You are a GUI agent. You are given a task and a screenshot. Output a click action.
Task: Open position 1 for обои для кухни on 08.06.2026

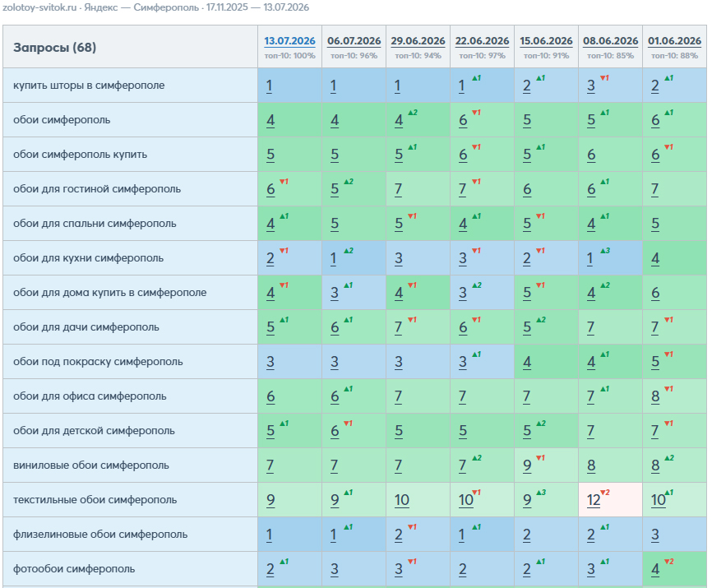point(589,258)
